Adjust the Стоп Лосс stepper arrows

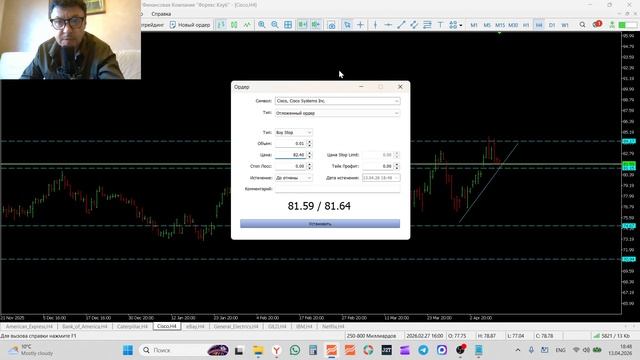click(x=309, y=167)
